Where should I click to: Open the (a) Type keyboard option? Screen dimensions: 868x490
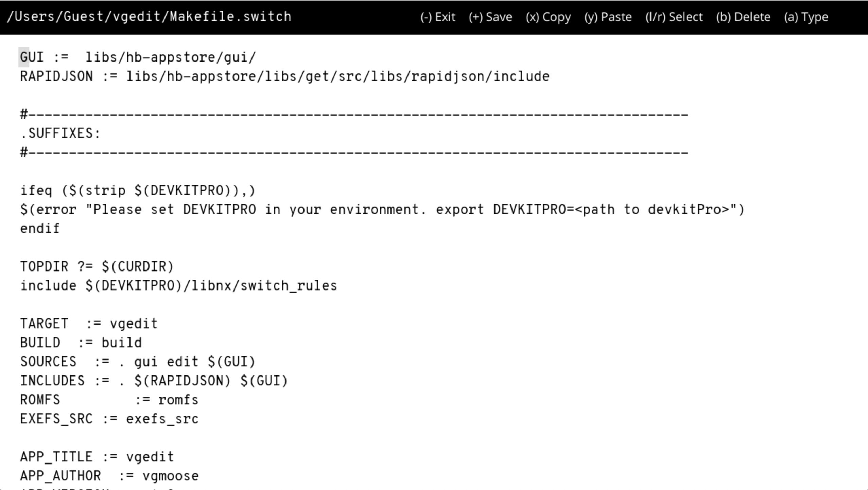pos(806,17)
